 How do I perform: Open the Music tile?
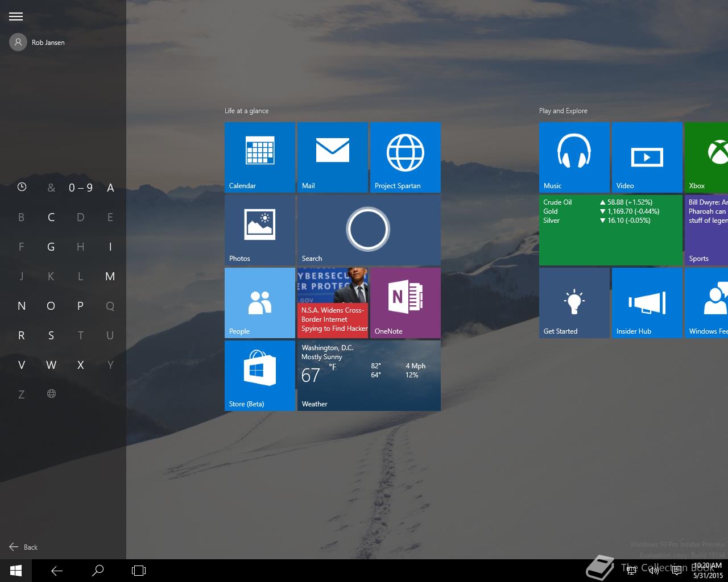(x=574, y=157)
